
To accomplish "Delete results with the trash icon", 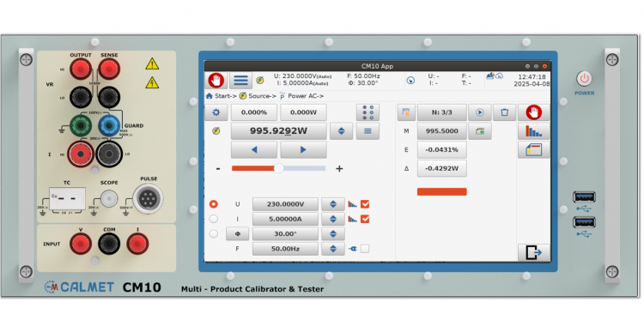I will (x=504, y=112).
